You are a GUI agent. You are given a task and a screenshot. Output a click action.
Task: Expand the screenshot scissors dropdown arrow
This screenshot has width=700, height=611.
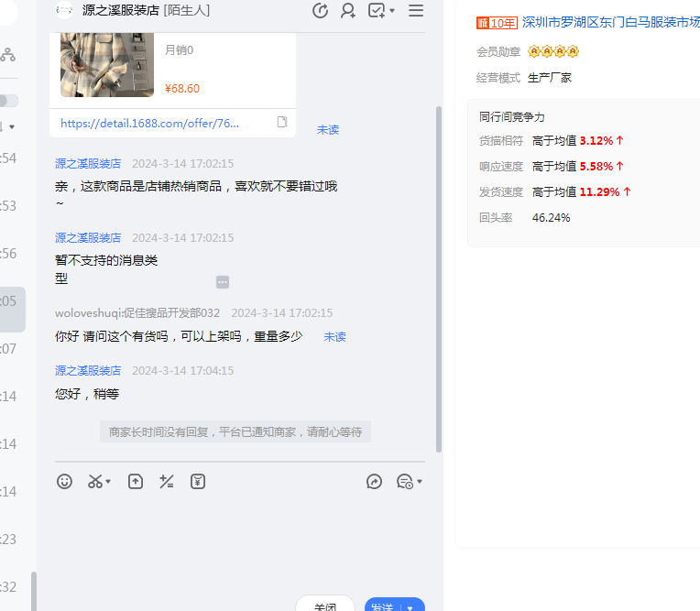pyautogui.click(x=108, y=482)
